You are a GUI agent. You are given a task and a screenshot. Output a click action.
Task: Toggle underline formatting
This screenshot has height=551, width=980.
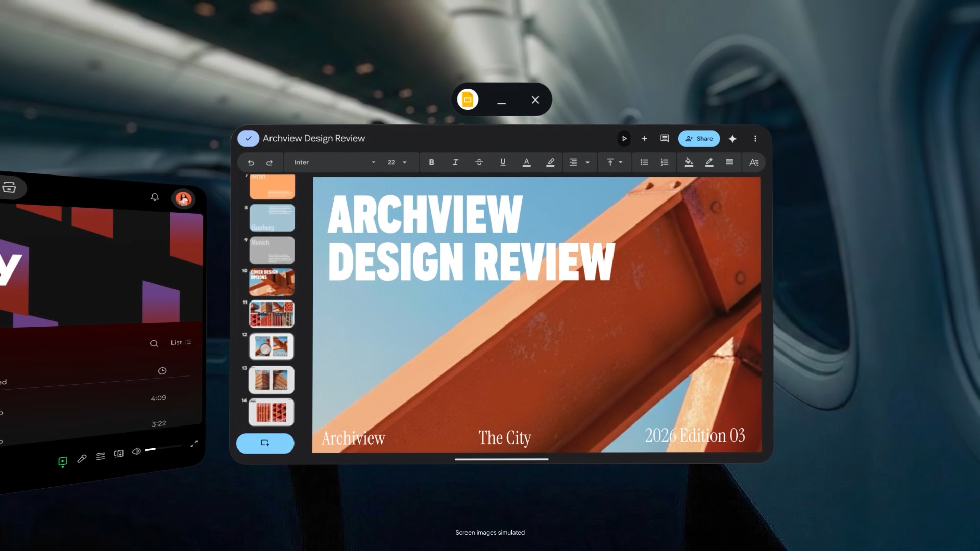coord(503,162)
